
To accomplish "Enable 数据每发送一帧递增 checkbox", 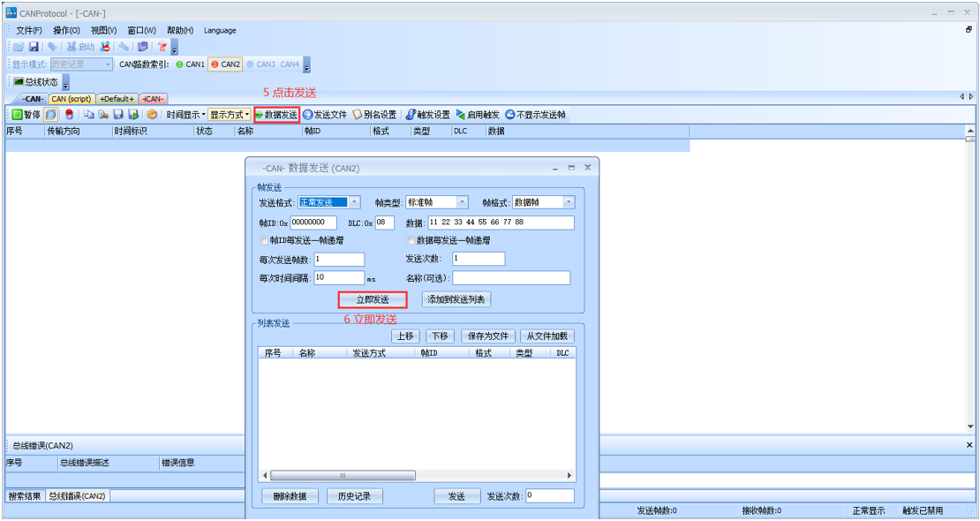I will (411, 240).
